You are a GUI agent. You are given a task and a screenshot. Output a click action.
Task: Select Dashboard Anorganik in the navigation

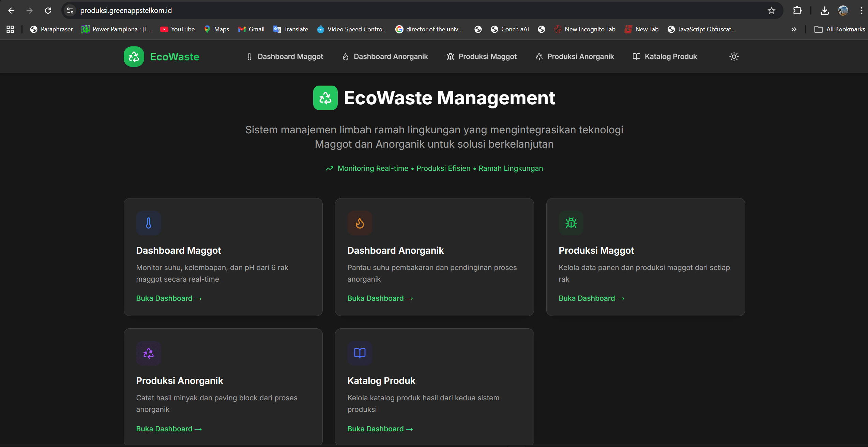coord(385,57)
